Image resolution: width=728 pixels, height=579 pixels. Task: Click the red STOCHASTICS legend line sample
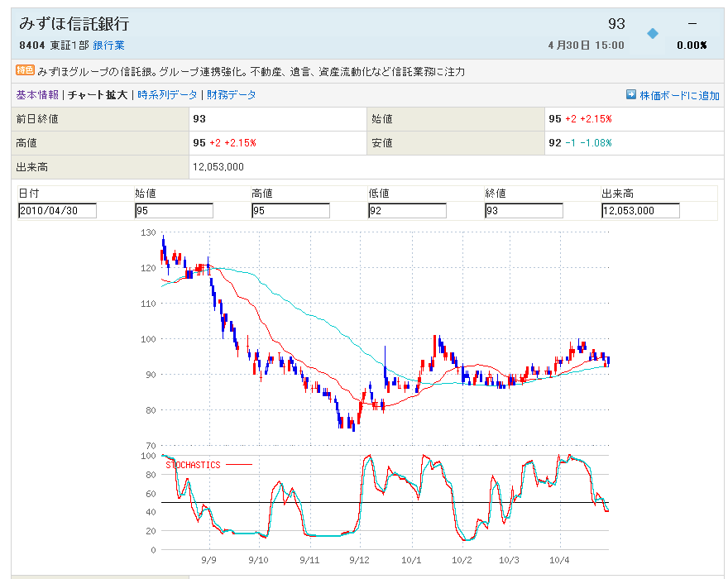pyautogui.click(x=239, y=465)
